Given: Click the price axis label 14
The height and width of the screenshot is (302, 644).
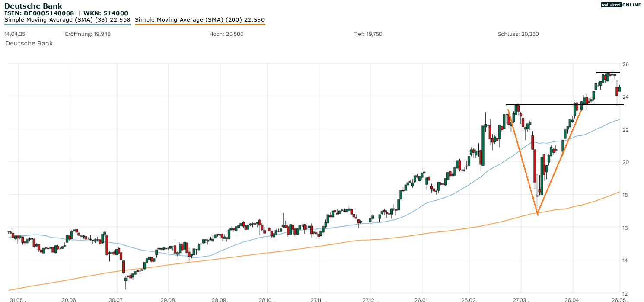Looking at the screenshot, I should click(625, 260).
